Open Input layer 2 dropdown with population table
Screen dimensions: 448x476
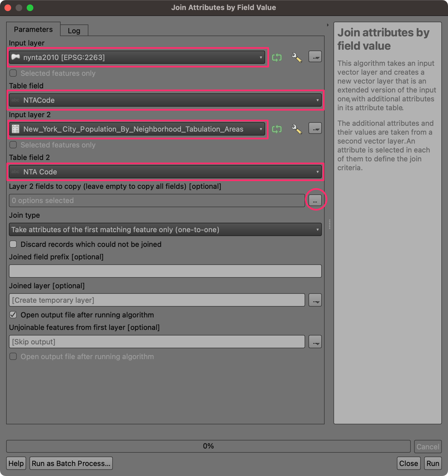(137, 129)
